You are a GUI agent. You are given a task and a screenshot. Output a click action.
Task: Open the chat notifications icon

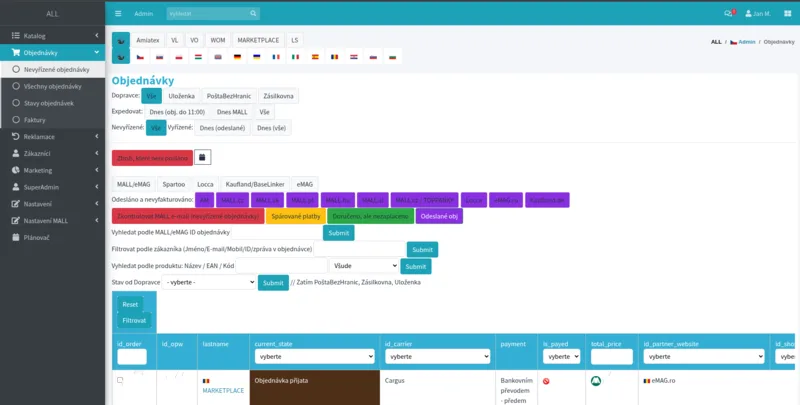pyautogui.click(x=729, y=14)
